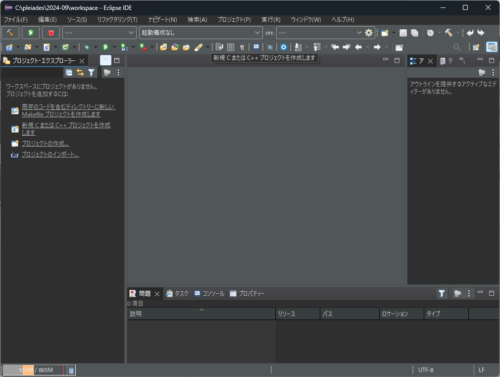Click the プロジェクトのインポート... link

click(x=50, y=155)
